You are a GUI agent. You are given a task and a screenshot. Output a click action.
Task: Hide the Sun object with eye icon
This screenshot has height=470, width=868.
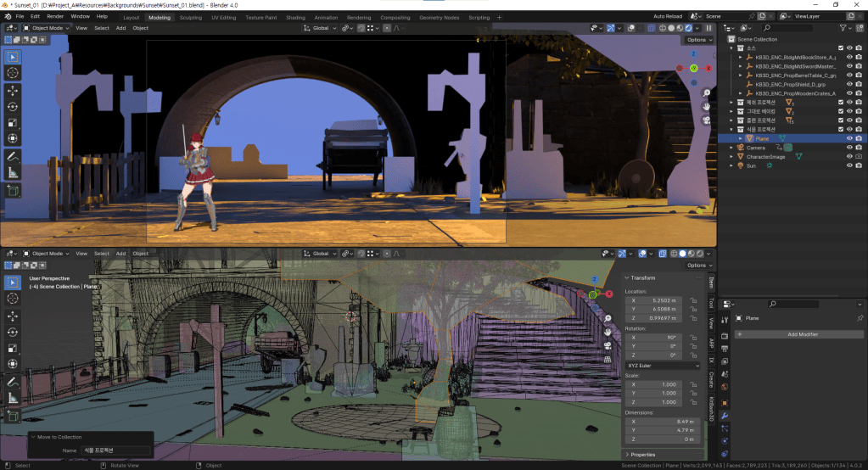pos(849,166)
